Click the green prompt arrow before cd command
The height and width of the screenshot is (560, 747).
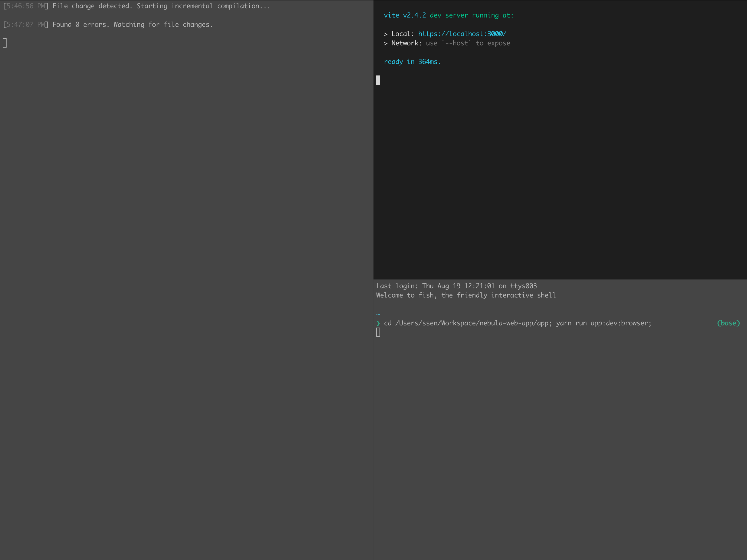click(x=378, y=323)
